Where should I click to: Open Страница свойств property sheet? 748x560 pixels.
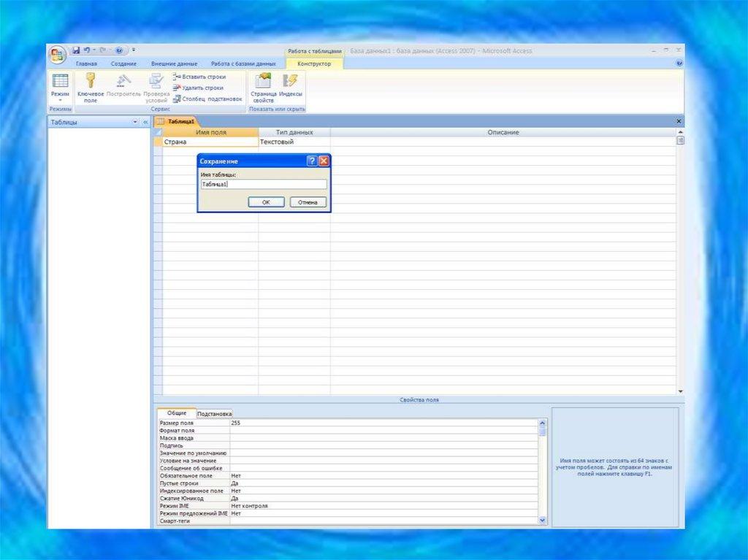[x=263, y=86]
